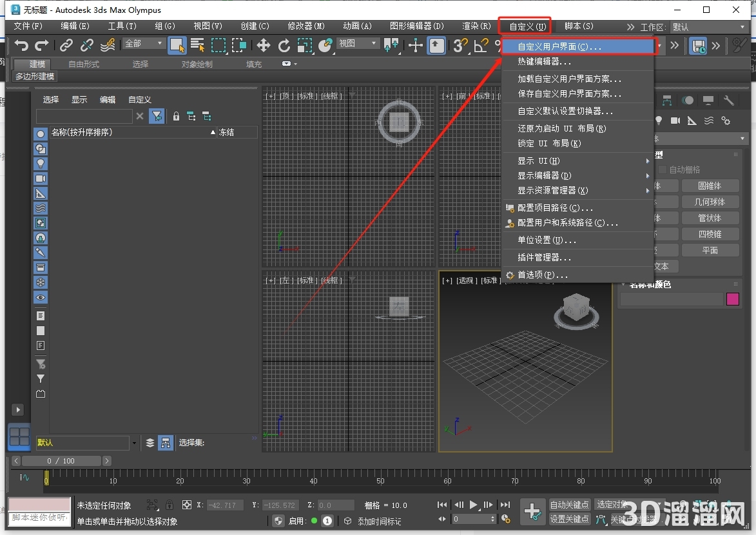Image resolution: width=756 pixels, height=535 pixels.
Task: Enable the 自动栅格 checkbox
Action: click(x=663, y=170)
